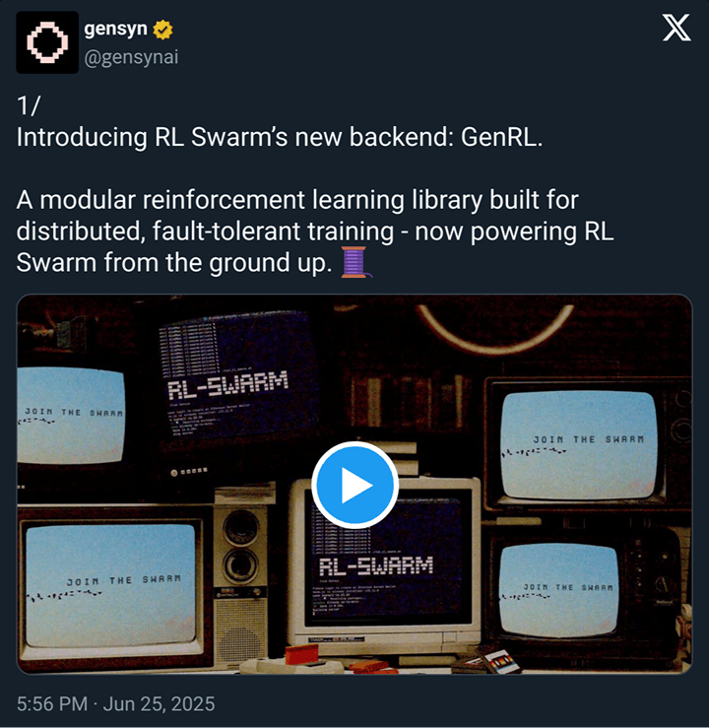The image size is (709, 728).
Task: Click the gensyn profile avatar logo
Action: [x=47, y=42]
